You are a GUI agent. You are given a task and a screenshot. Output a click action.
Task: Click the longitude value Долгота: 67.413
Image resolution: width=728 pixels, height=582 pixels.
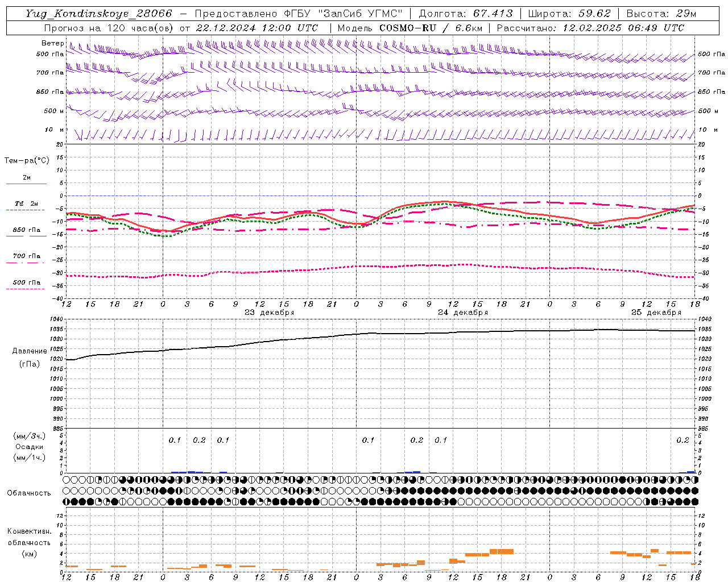point(466,14)
